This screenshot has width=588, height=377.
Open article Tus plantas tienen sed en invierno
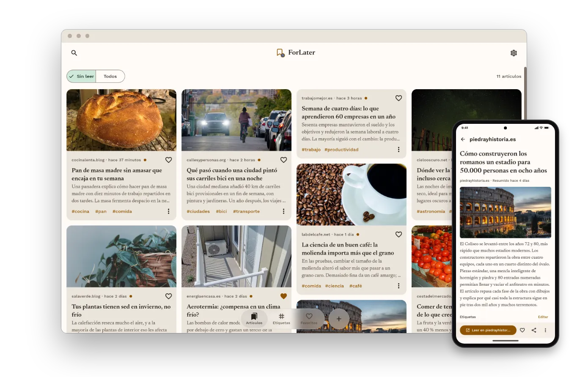pyautogui.click(x=121, y=310)
